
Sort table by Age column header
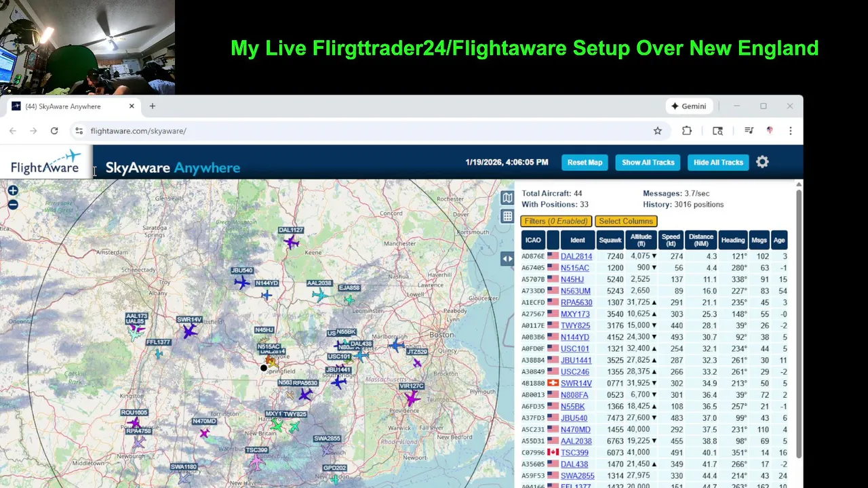coord(779,240)
